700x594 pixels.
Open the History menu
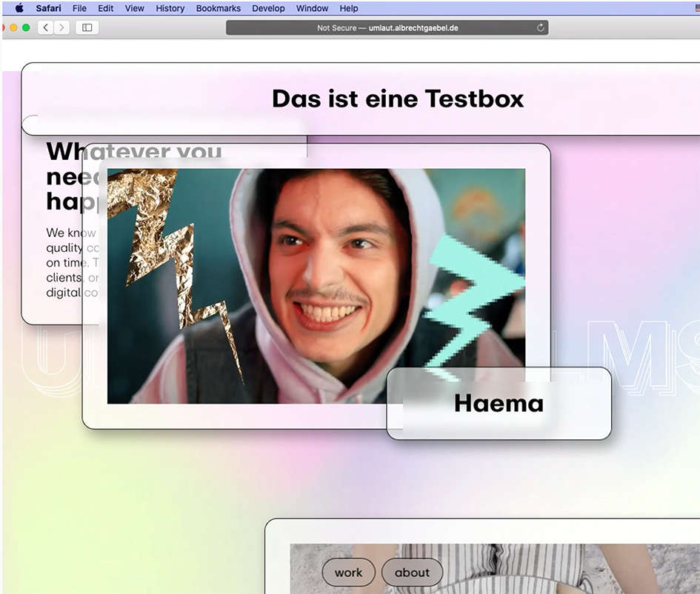pyautogui.click(x=170, y=8)
